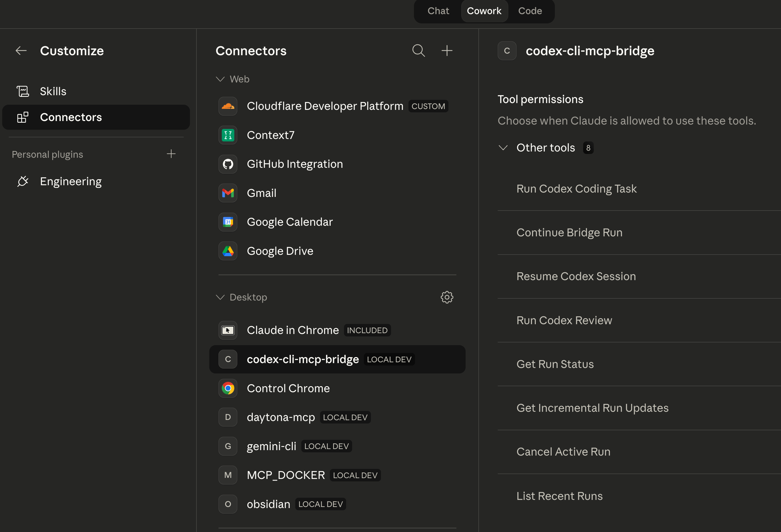Open the GitHub Integration connector
The height and width of the screenshot is (532, 781).
294,164
